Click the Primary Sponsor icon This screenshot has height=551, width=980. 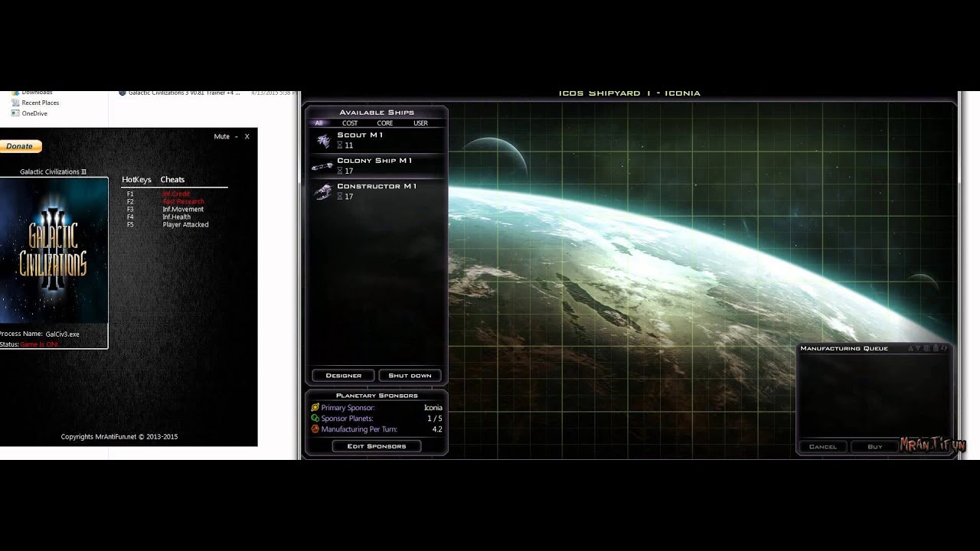tap(315, 408)
